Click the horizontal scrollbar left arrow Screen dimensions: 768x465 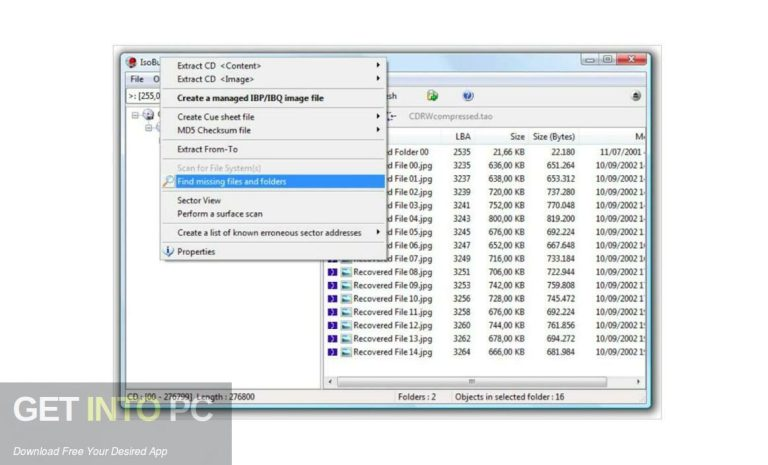[330, 381]
